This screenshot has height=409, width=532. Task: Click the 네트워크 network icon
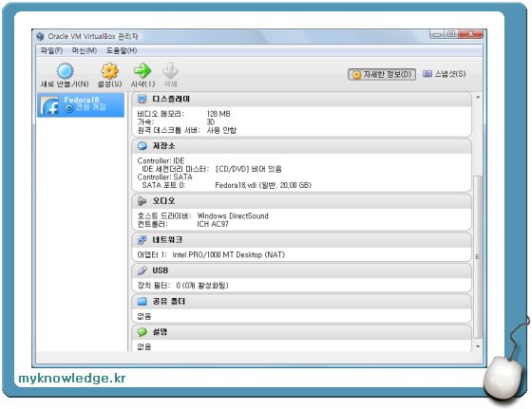pyautogui.click(x=142, y=240)
